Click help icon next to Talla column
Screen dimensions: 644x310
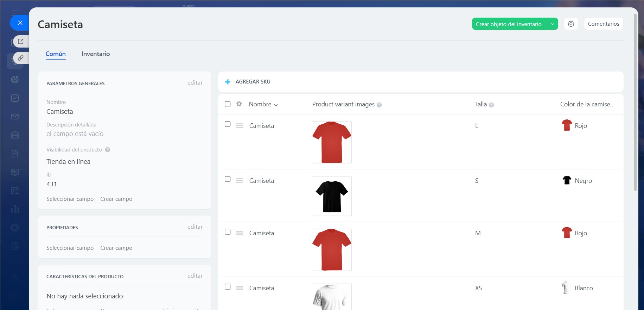[491, 105]
